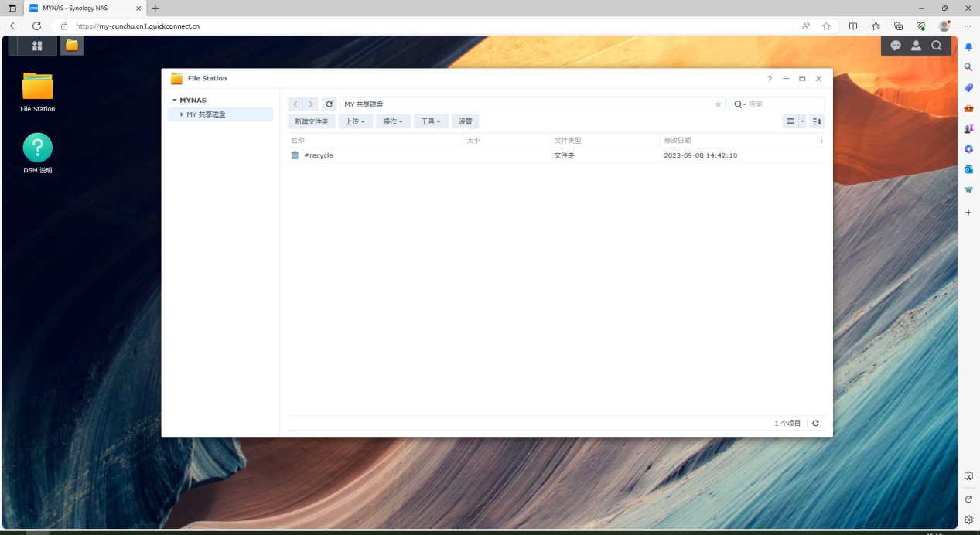Click the DSM desktop search magnifier icon

click(x=937, y=46)
